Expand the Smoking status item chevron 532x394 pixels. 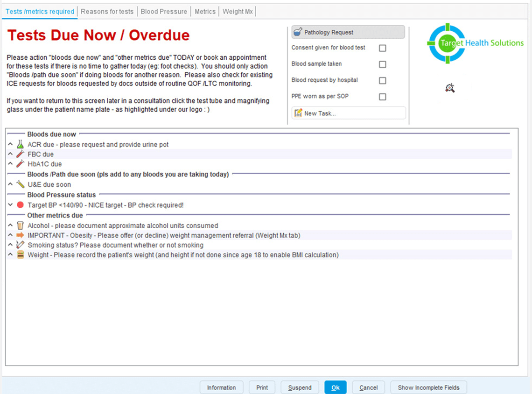coord(10,245)
